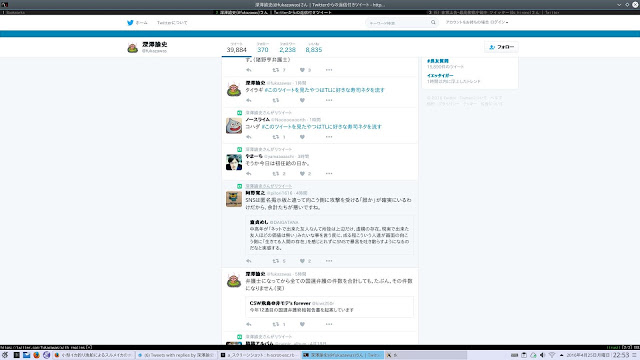The image size is (640, 360).
Task: Open file manager icon in taskbar
Action: coord(27,355)
